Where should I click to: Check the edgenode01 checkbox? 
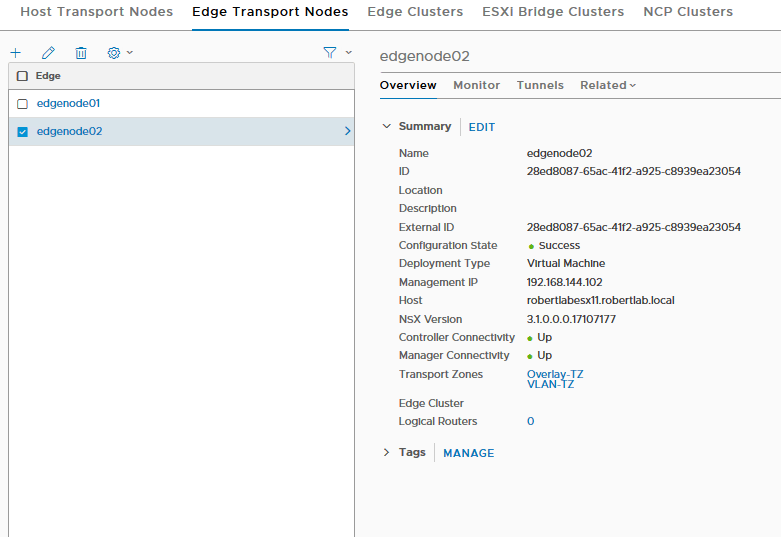coord(22,104)
